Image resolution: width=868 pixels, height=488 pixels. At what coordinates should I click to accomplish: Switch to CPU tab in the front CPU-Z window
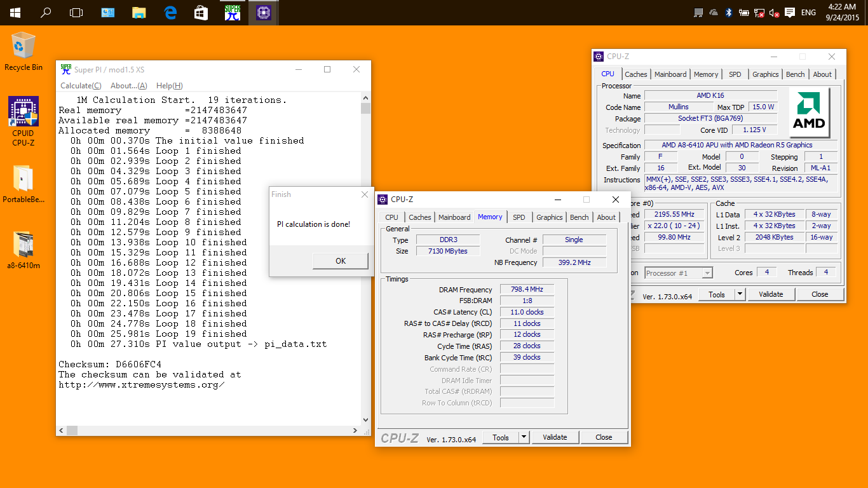pos(391,217)
